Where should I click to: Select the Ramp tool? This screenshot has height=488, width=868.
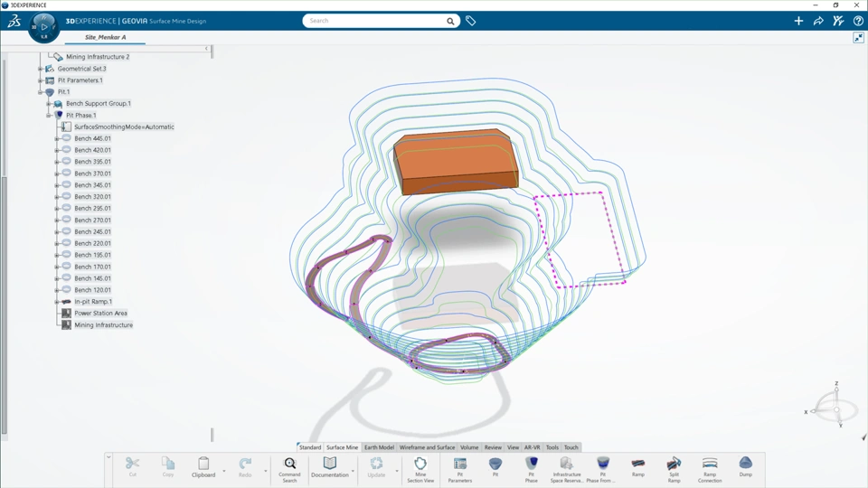coord(638,467)
